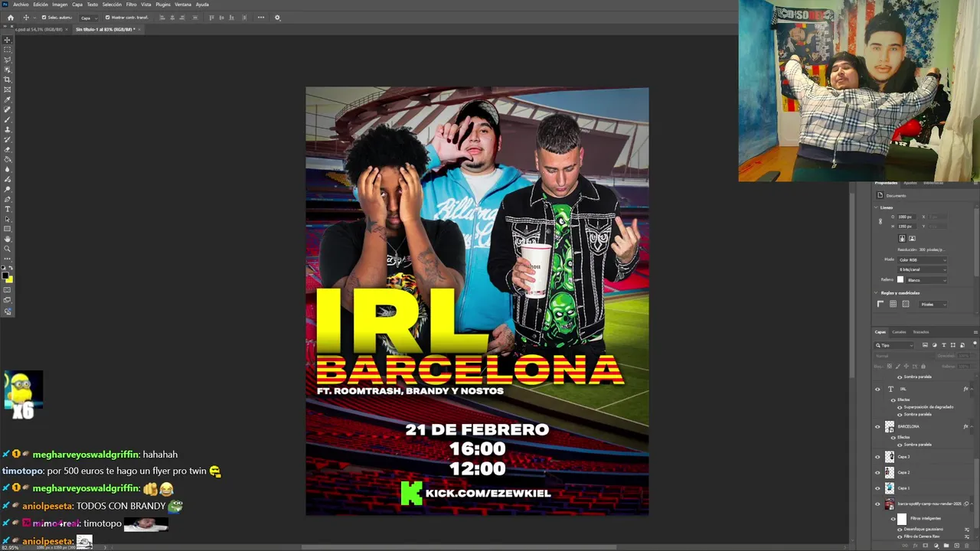The height and width of the screenshot is (551, 980).
Task: Create new adjustment layer icon
Action: (x=936, y=546)
